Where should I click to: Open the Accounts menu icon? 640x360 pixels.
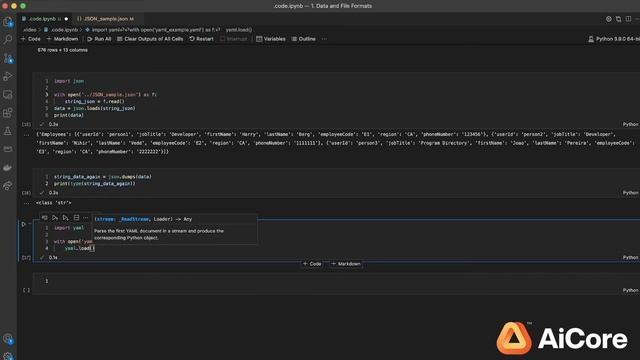coord(8,338)
